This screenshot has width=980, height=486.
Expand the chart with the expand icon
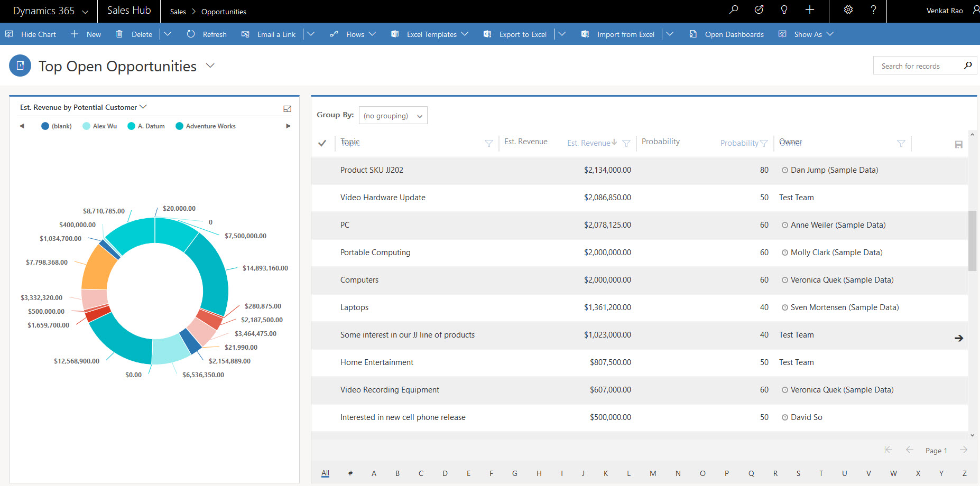[287, 109]
